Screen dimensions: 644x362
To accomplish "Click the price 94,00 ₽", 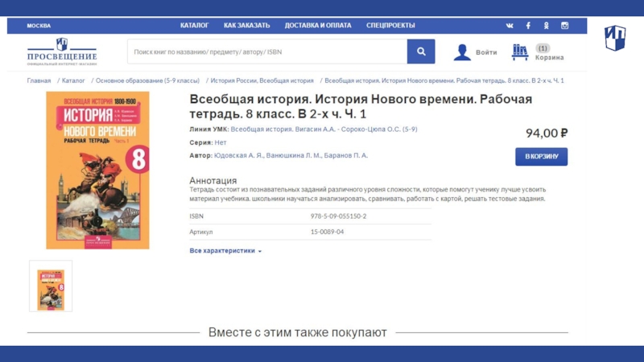I will pyautogui.click(x=547, y=133).
